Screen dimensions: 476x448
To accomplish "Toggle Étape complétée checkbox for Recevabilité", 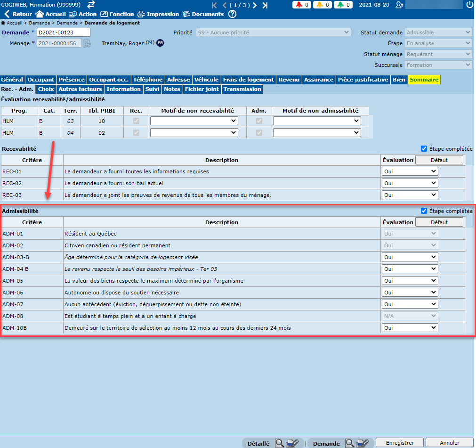I will click(424, 148).
